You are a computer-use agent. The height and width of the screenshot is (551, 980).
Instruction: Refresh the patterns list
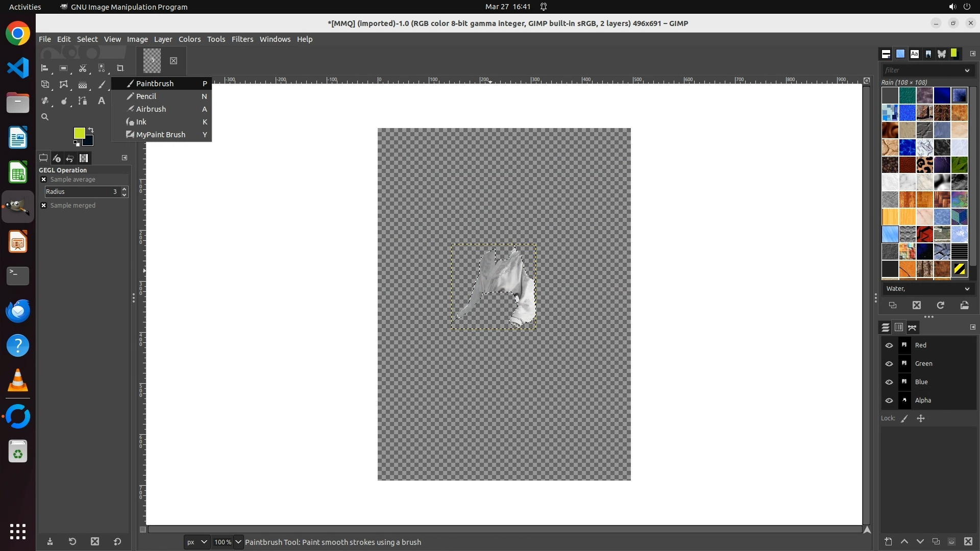pyautogui.click(x=940, y=305)
